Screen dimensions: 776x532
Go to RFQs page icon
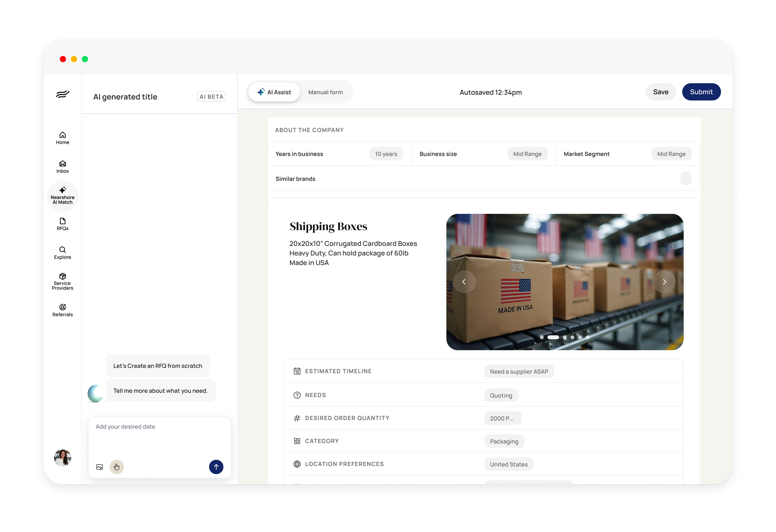coord(62,224)
